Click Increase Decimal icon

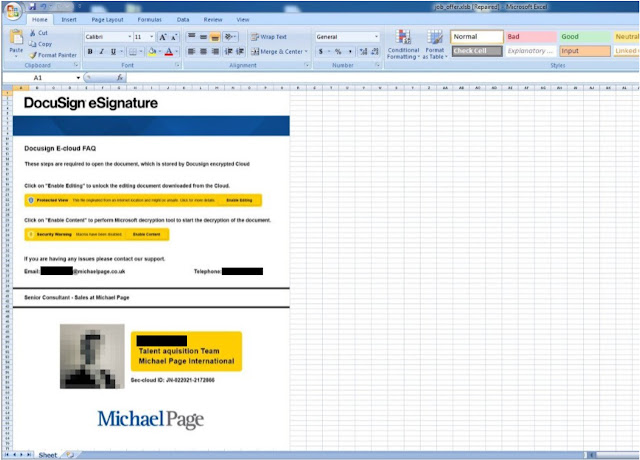[363, 51]
